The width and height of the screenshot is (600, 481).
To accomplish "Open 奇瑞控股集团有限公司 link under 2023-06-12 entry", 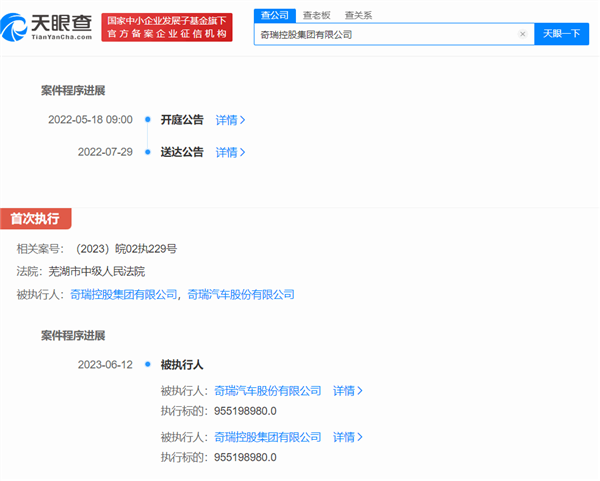I will click(267, 437).
